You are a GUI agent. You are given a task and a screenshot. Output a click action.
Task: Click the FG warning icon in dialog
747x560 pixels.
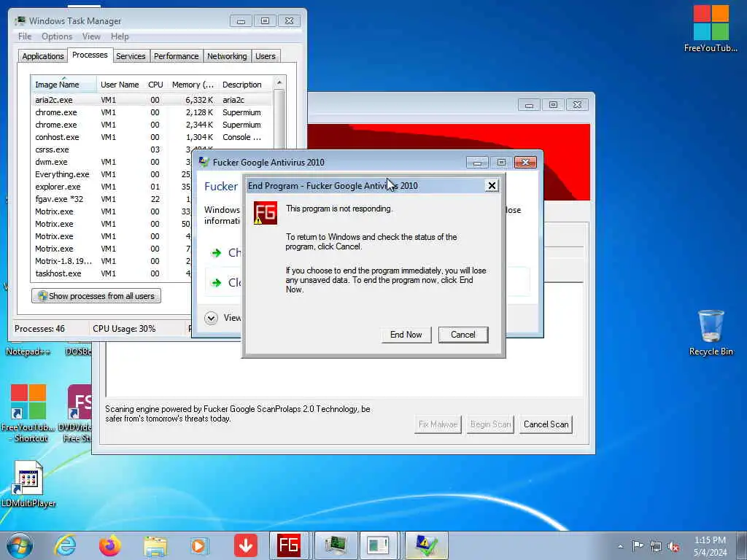(x=266, y=212)
